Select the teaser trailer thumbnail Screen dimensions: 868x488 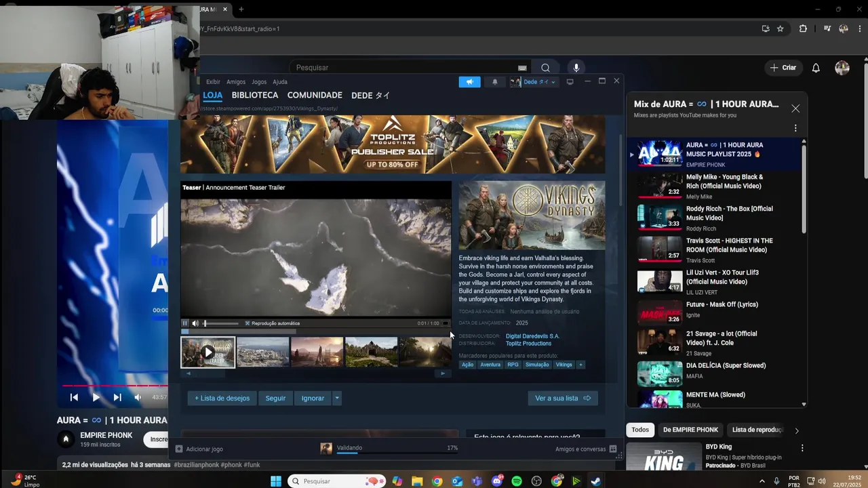[208, 352]
